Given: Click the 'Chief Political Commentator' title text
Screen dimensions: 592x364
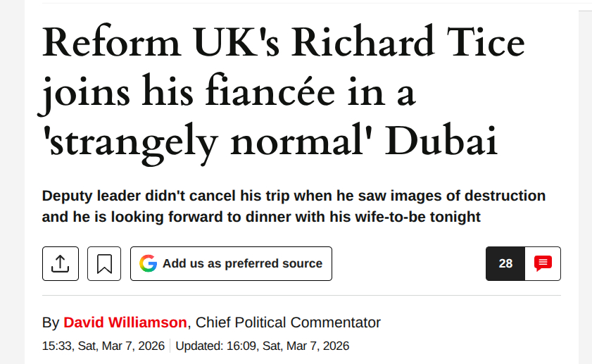Looking at the screenshot, I should pos(288,323).
